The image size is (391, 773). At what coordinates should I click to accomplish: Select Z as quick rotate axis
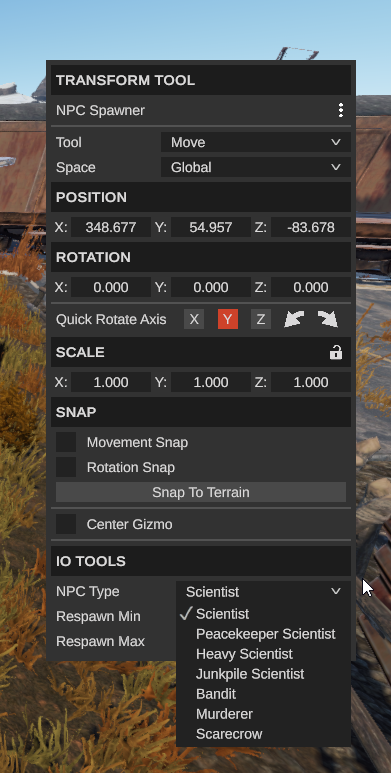pyautogui.click(x=261, y=319)
